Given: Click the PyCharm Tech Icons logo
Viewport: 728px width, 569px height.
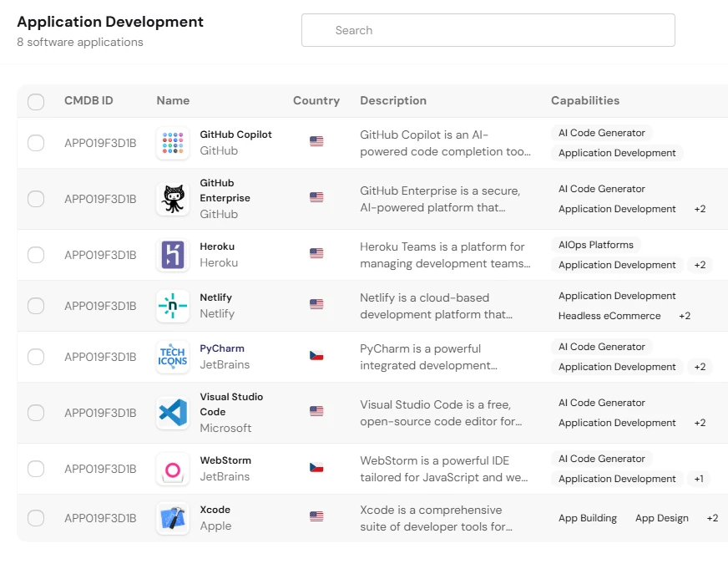Looking at the screenshot, I should point(173,357).
